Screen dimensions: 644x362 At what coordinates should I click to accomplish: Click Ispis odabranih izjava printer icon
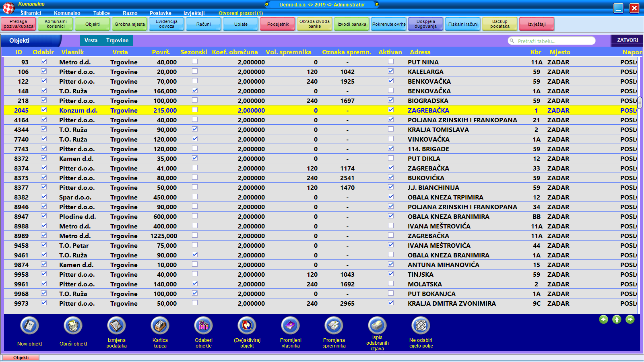click(x=377, y=325)
